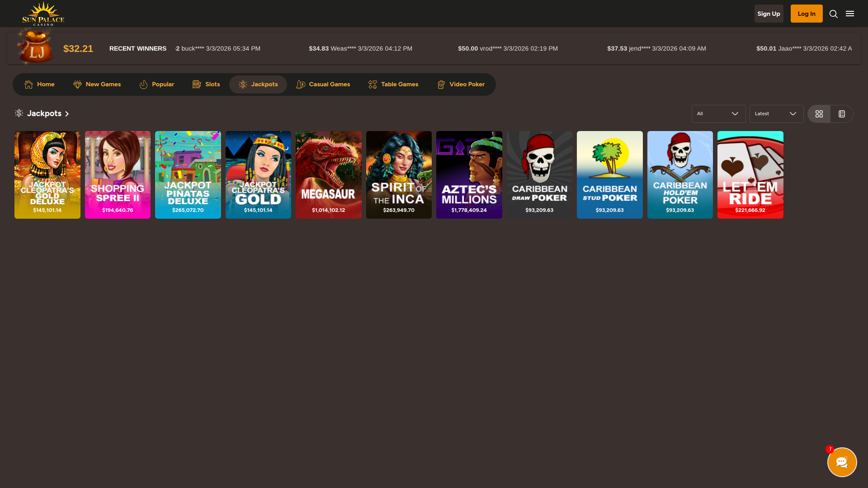Open the Megasaur game thumbnail
The width and height of the screenshot is (868, 488).
click(328, 174)
